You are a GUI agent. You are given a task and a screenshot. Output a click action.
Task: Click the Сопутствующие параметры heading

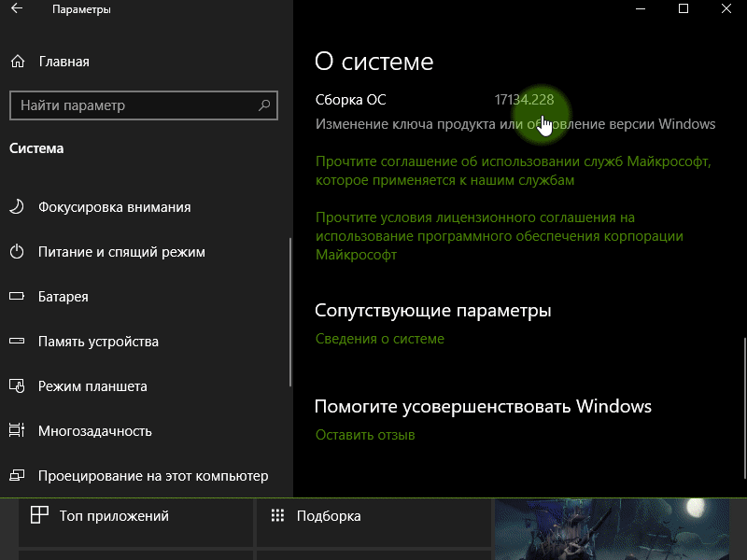pyautogui.click(x=433, y=310)
